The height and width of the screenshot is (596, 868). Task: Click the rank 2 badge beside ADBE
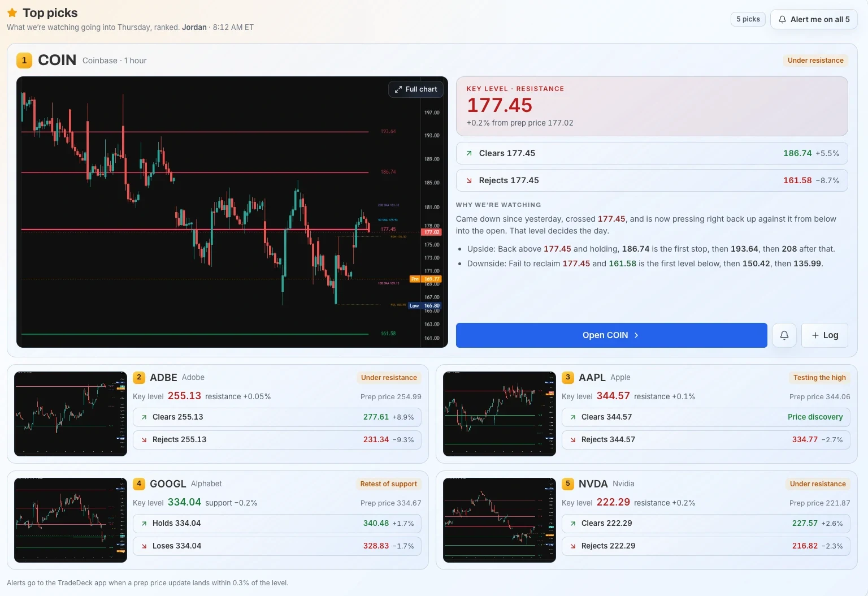tap(139, 377)
